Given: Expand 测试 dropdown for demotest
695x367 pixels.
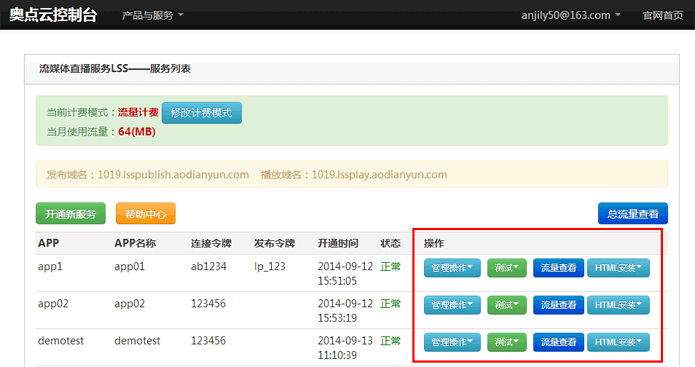Looking at the screenshot, I should click(507, 342).
